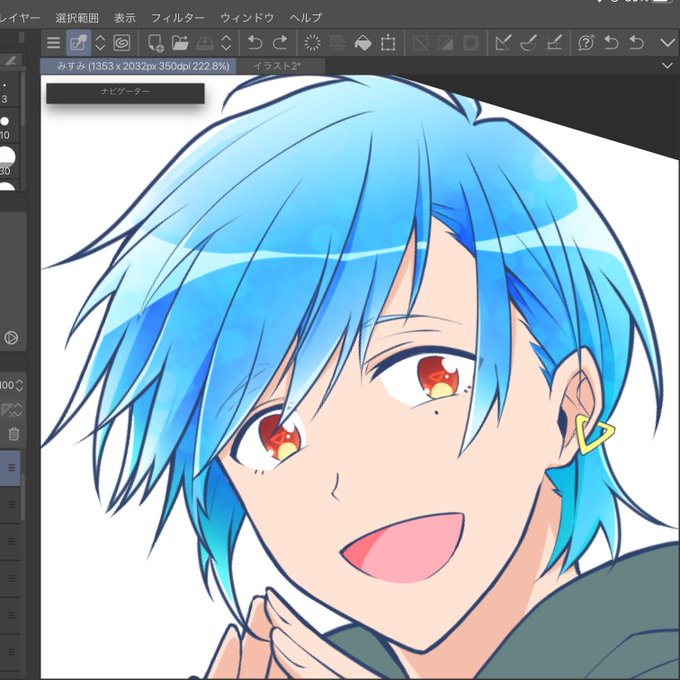680x680 pixels.
Task: Click the Scale/Rotate transform icon
Action: pyautogui.click(x=388, y=42)
